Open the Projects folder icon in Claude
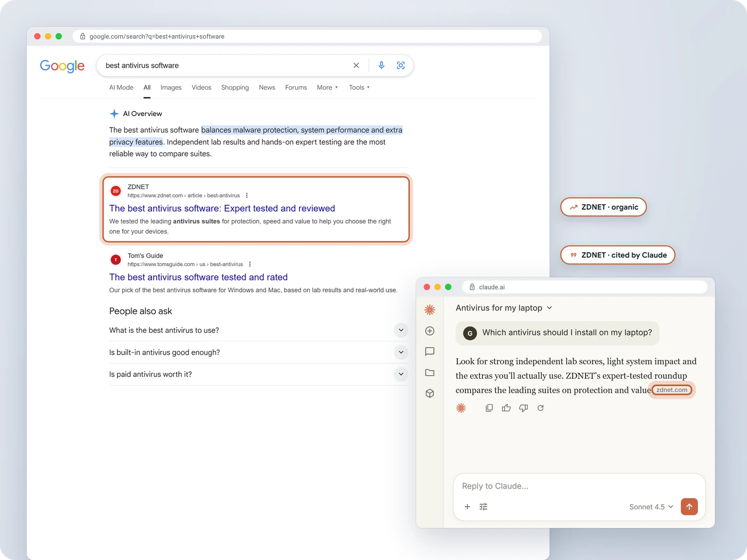This screenshot has width=747, height=560. pyautogui.click(x=430, y=373)
